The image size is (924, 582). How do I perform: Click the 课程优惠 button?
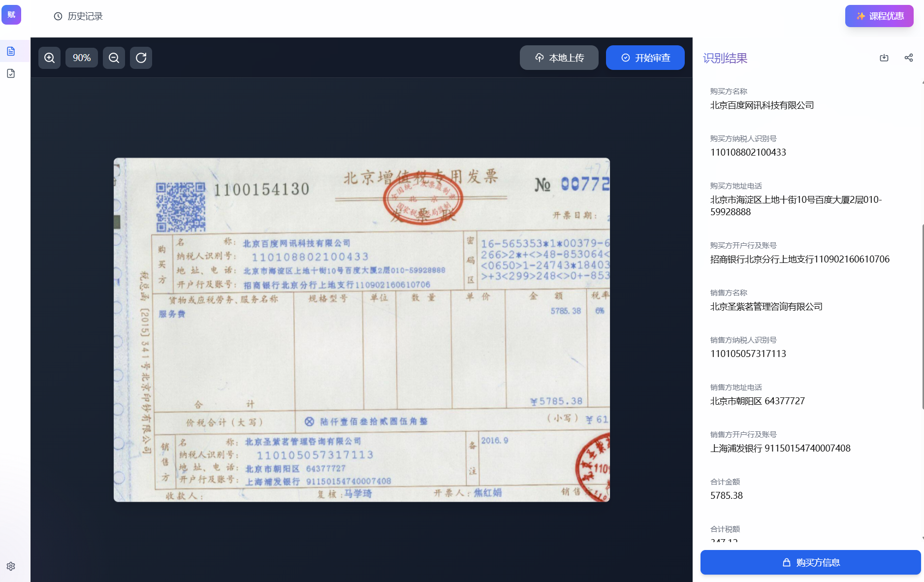[x=879, y=16]
